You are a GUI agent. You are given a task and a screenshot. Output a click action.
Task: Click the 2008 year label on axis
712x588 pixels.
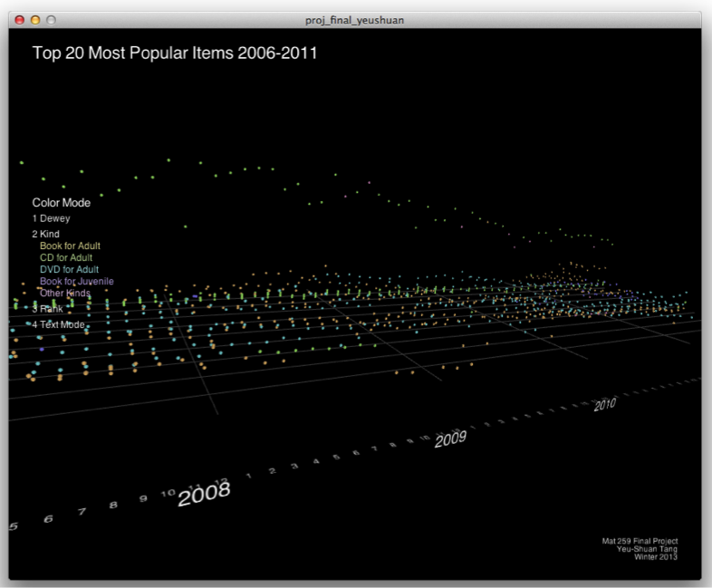coord(204,494)
